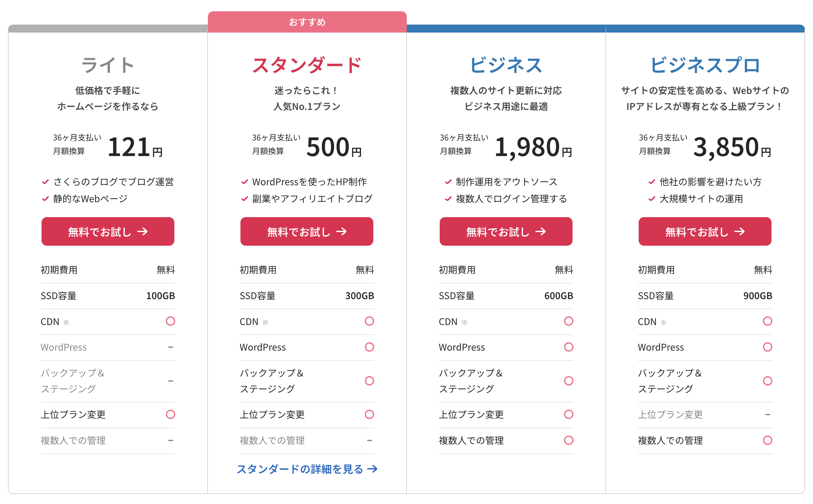
Task: Click CDN circle icon in ライト plan
Action: [x=170, y=321]
